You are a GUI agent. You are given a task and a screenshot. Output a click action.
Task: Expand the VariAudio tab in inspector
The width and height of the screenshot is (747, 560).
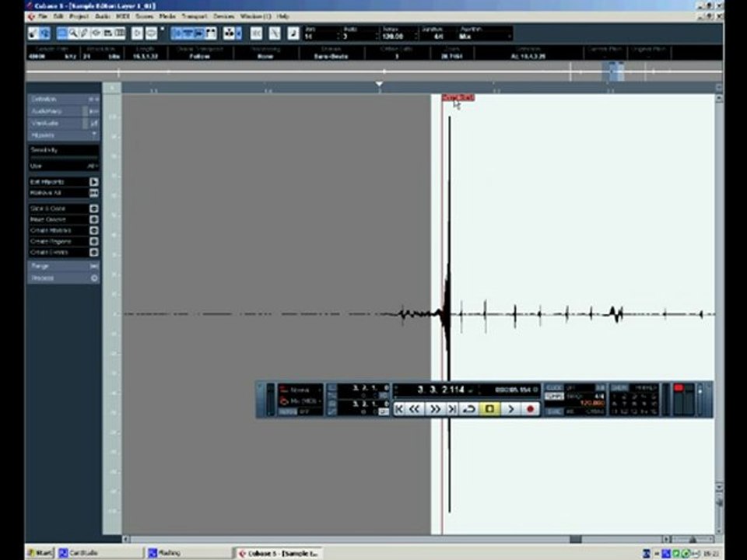coord(63,123)
